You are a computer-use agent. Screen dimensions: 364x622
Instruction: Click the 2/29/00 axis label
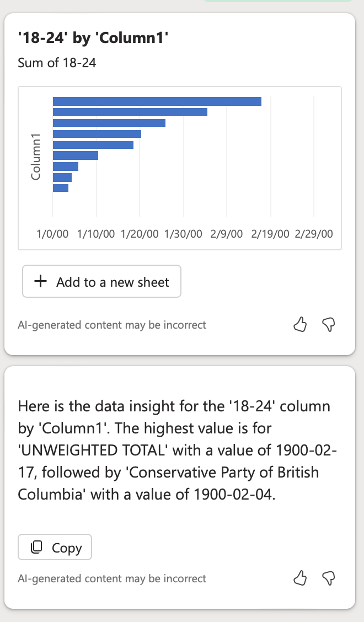pos(314,234)
